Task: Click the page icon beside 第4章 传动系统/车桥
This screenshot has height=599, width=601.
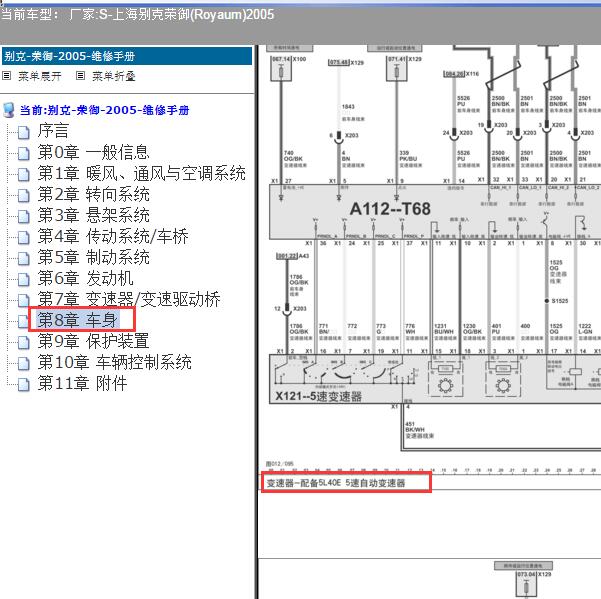Action: 24,238
